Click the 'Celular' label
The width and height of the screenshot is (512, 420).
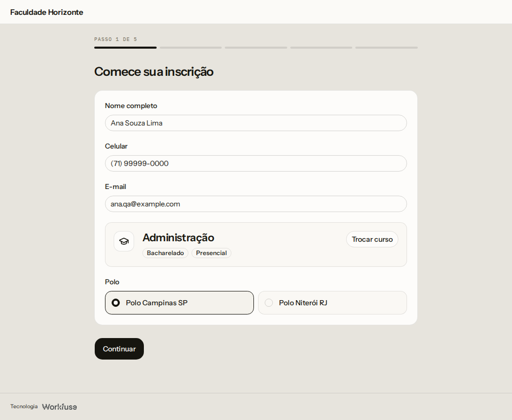[116, 146]
